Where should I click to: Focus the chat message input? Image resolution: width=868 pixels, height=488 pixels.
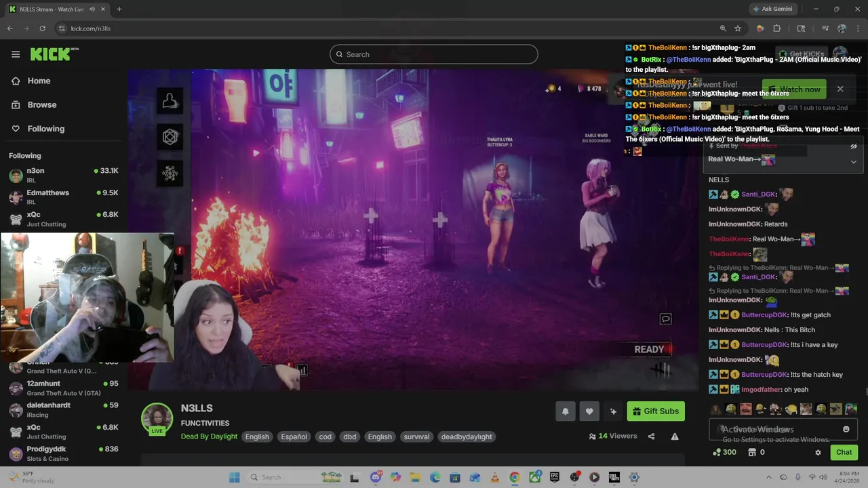(x=783, y=430)
